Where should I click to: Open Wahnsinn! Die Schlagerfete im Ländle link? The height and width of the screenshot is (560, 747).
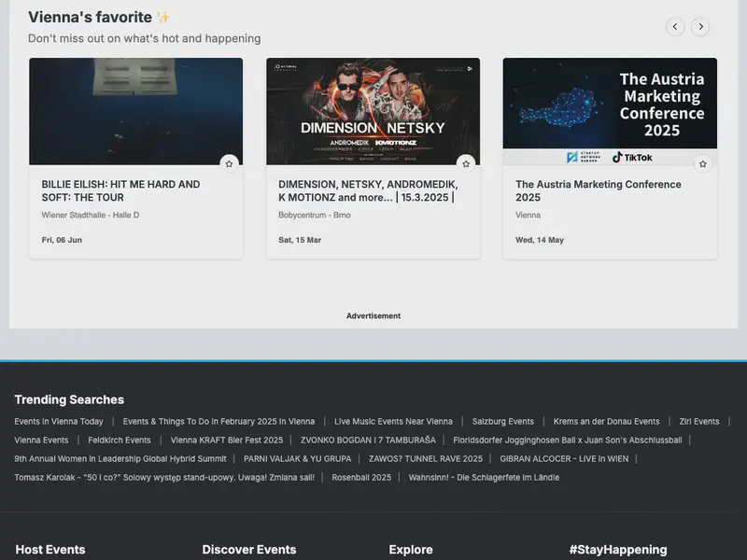point(484,477)
